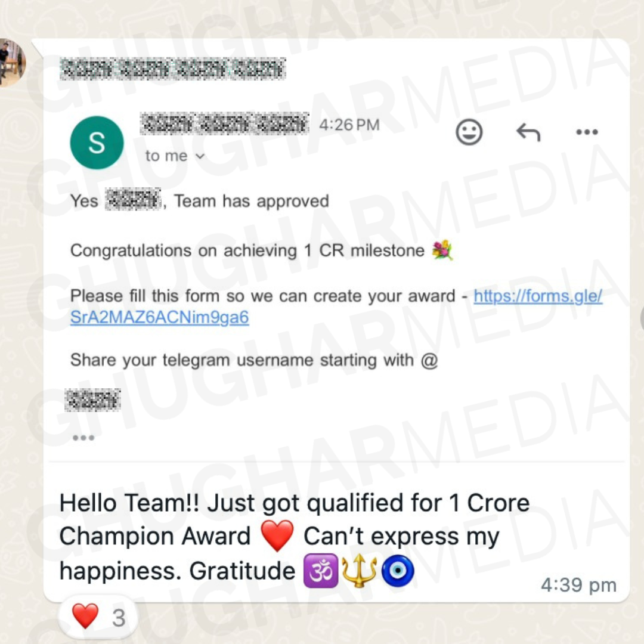Click the golden trident emoji

(x=360, y=571)
